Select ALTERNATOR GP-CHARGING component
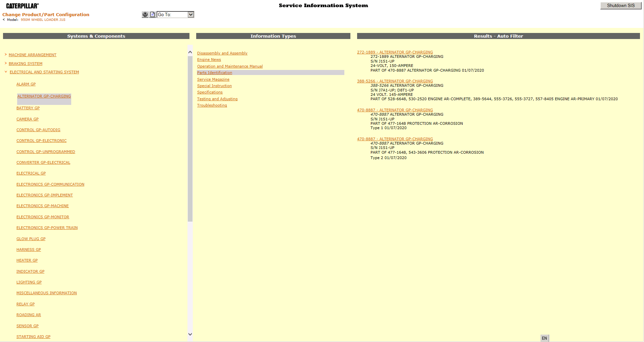The image size is (644, 342). point(44,96)
